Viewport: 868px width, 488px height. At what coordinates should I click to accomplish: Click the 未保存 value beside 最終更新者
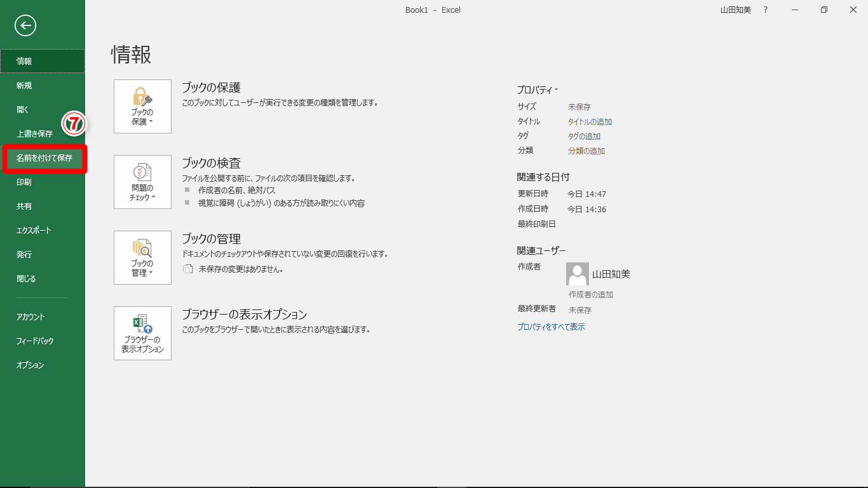click(580, 310)
